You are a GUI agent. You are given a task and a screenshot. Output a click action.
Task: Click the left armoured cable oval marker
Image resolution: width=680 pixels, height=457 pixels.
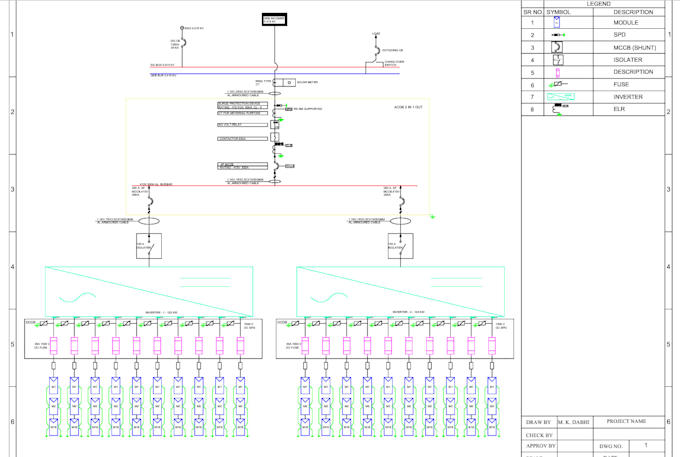pos(149,221)
